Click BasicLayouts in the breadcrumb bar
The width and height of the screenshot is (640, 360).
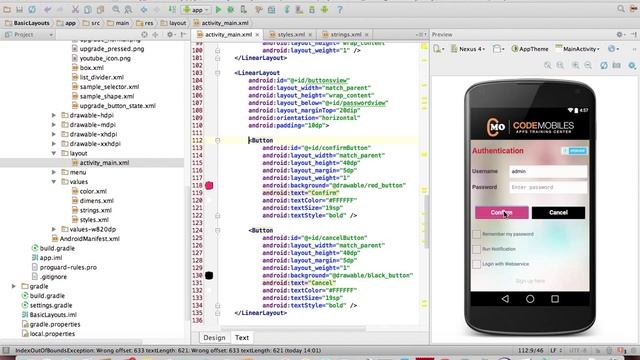pos(27,23)
